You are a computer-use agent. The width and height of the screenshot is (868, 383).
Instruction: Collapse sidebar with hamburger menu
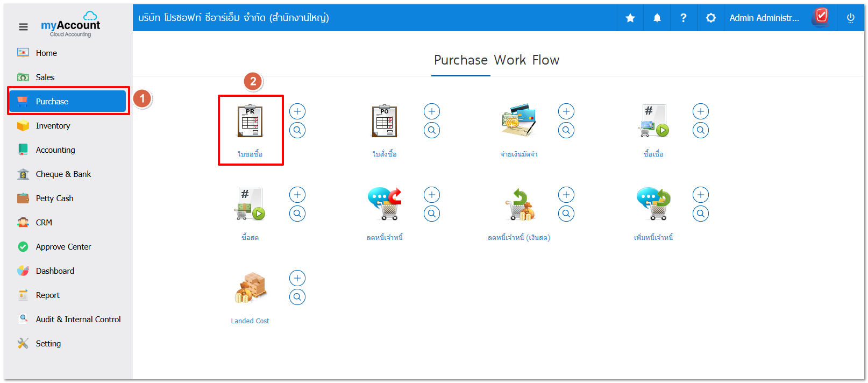[23, 27]
